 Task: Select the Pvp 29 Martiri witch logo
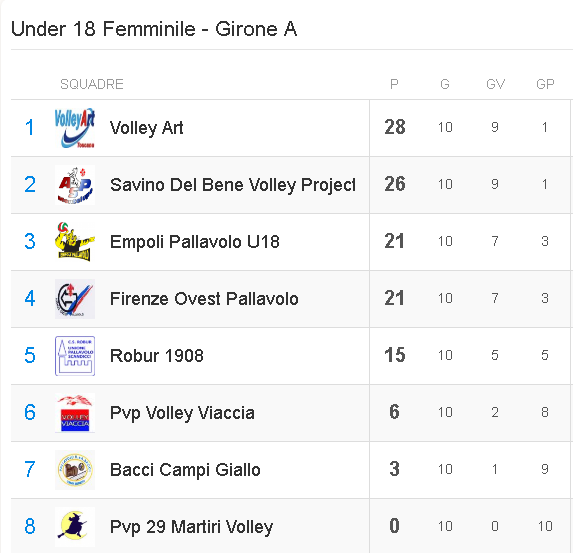[x=75, y=527]
